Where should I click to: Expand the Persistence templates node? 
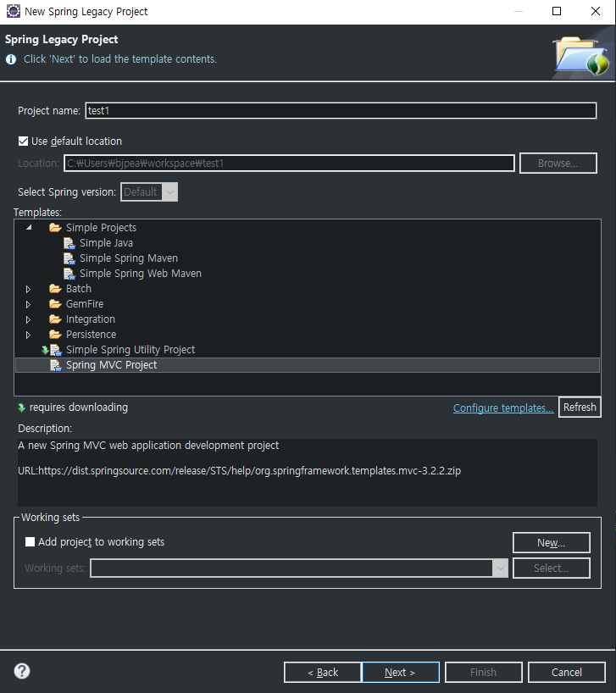(x=28, y=335)
